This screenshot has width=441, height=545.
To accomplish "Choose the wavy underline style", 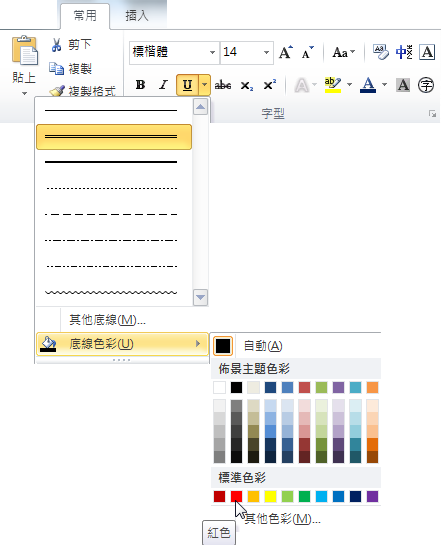I will point(114,292).
